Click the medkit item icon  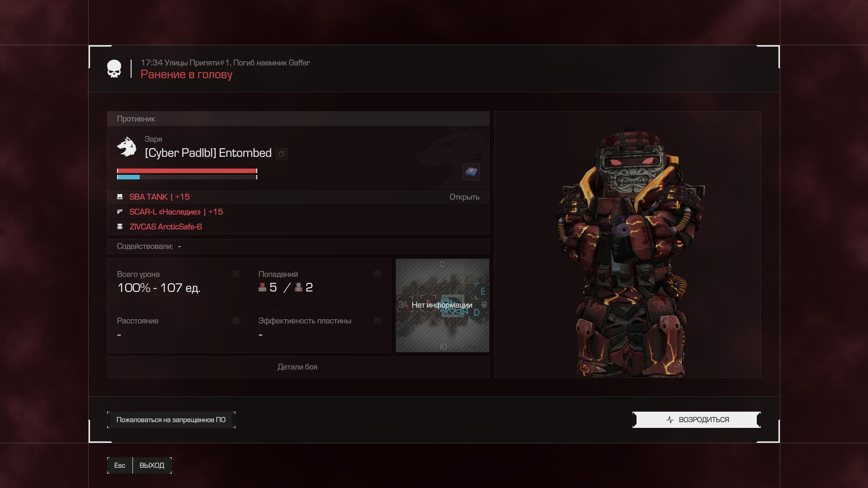[471, 172]
